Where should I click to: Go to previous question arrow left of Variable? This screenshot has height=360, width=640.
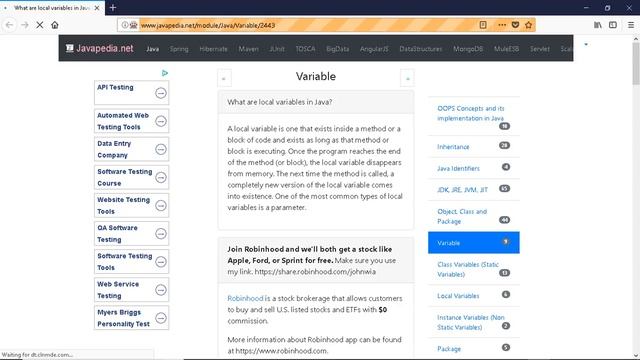click(224, 78)
